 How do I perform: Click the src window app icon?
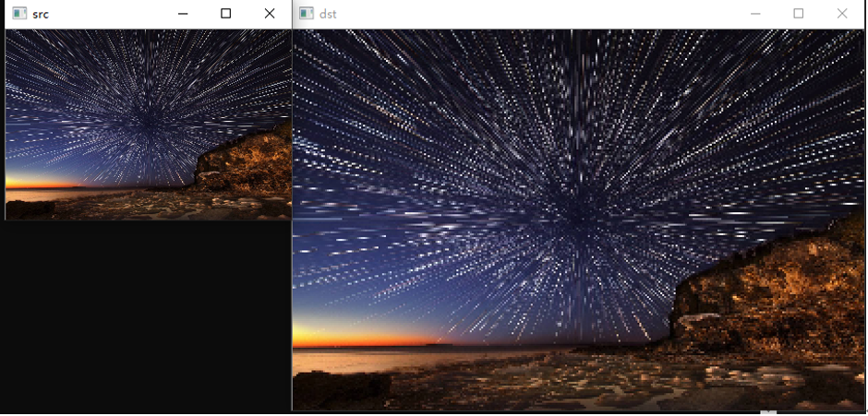19,13
